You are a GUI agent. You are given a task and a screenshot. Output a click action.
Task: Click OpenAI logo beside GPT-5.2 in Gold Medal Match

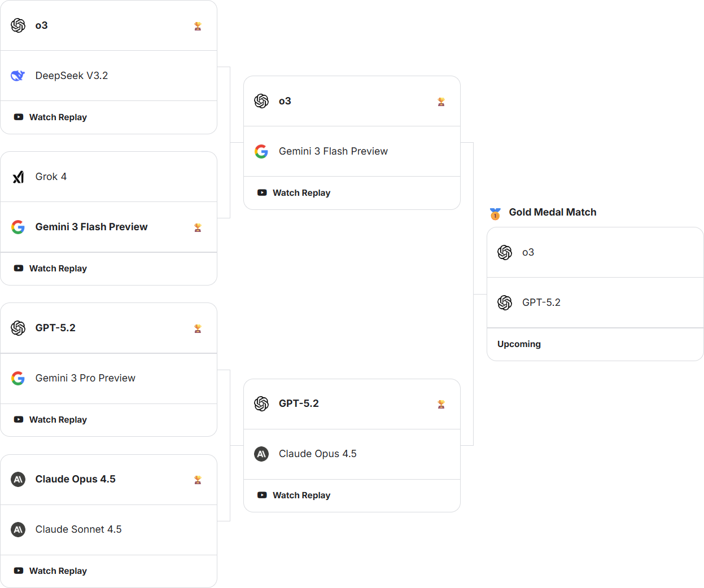[x=505, y=302]
